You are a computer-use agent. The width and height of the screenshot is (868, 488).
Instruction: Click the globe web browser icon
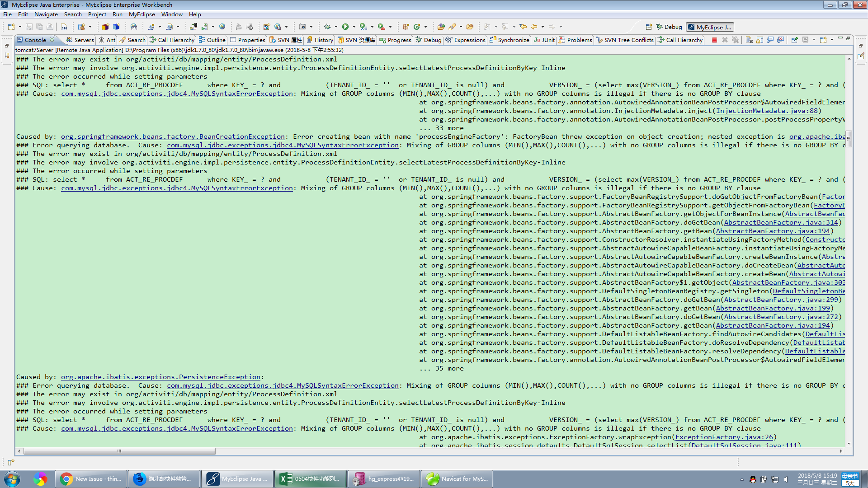[222, 27]
